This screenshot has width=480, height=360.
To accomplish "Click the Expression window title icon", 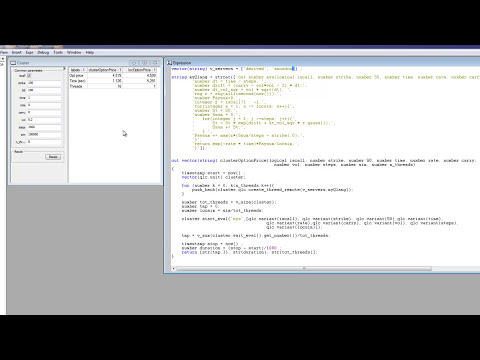I will click(169, 63).
